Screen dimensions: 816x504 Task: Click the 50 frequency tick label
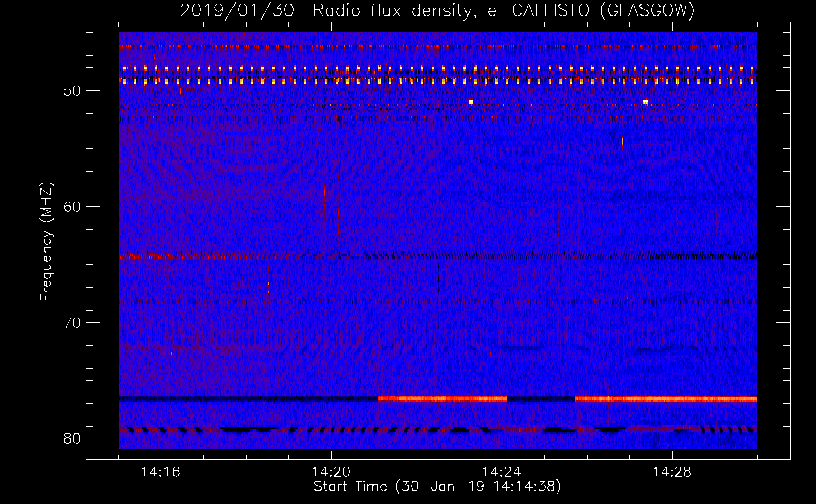coord(72,91)
